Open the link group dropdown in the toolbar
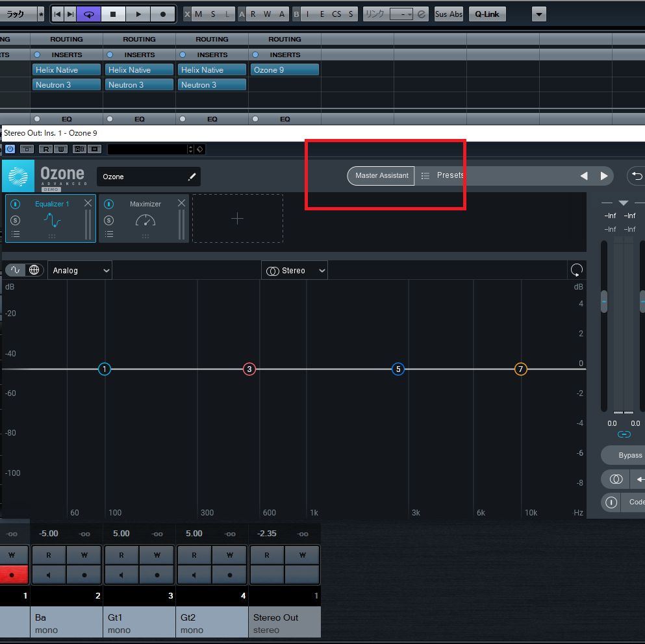 pos(401,14)
